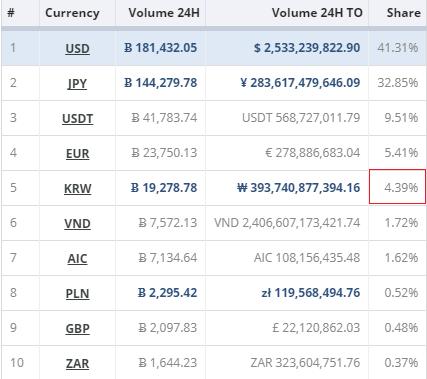Sort by Volume 24H TO header

click(317, 13)
